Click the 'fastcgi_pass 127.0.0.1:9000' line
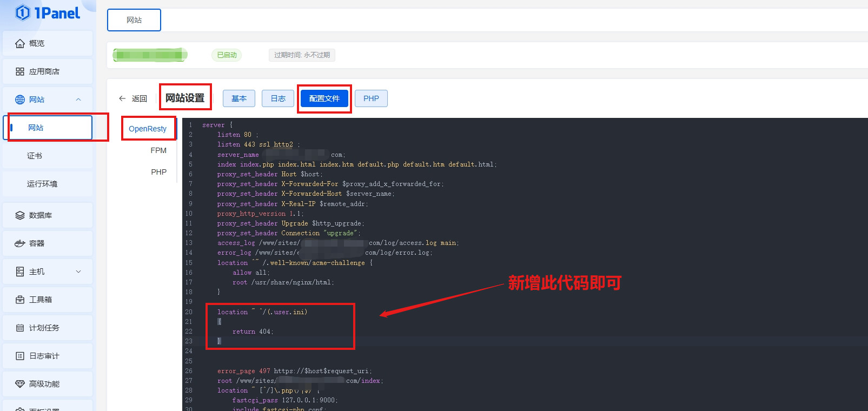The image size is (868, 411). click(x=285, y=400)
